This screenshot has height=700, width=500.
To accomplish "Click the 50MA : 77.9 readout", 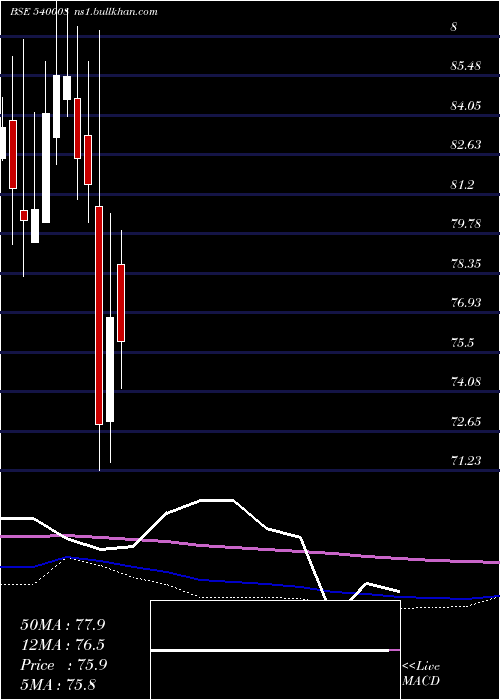I will [x=62, y=625].
